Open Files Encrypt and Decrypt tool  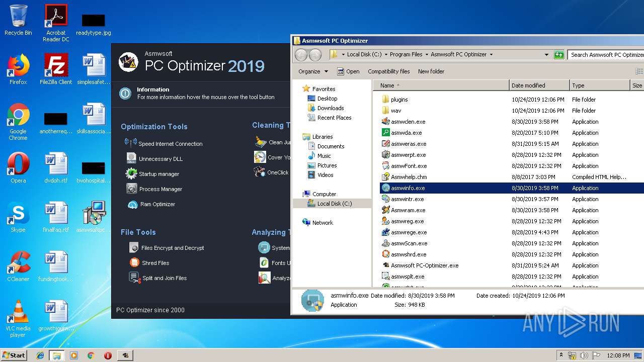pyautogui.click(x=167, y=247)
